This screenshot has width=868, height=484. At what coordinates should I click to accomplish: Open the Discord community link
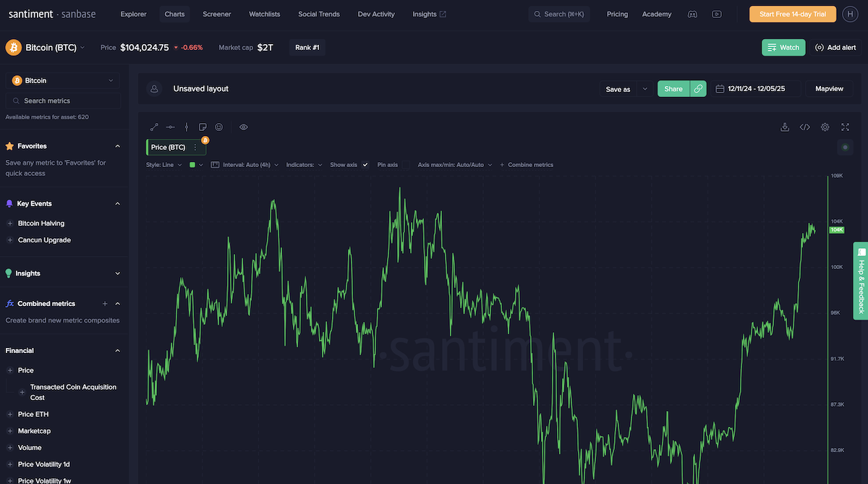point(692,14)
